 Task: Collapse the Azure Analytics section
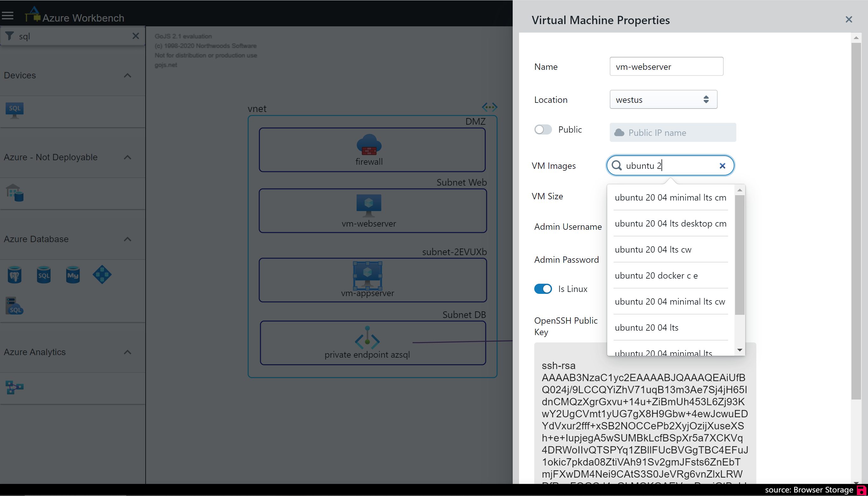click(127, 352)
